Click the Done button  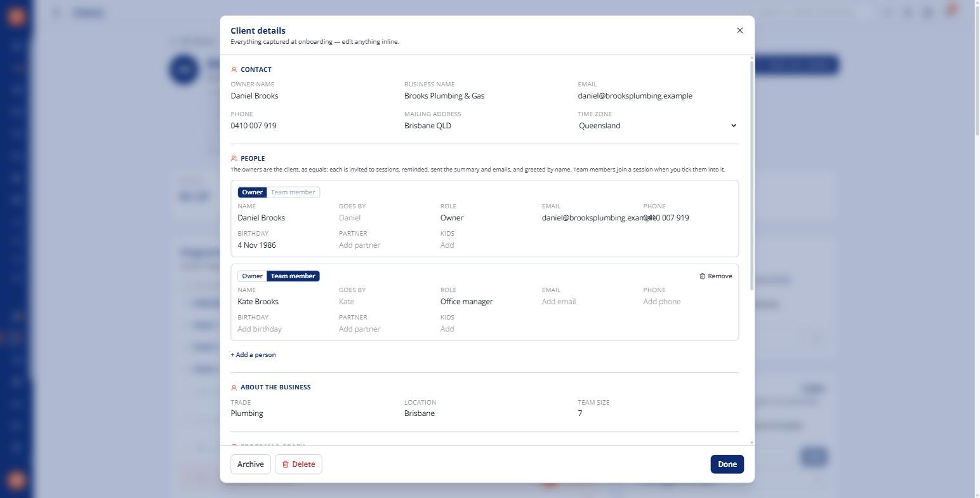(727, 464)
